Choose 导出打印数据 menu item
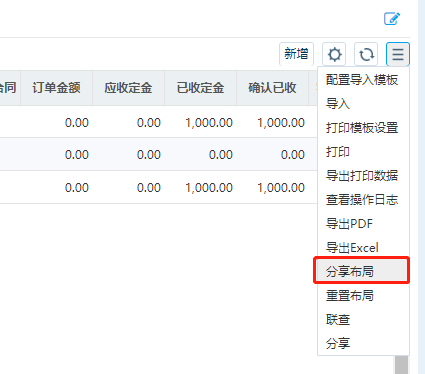The image size is (425, 374). point(362,176)
